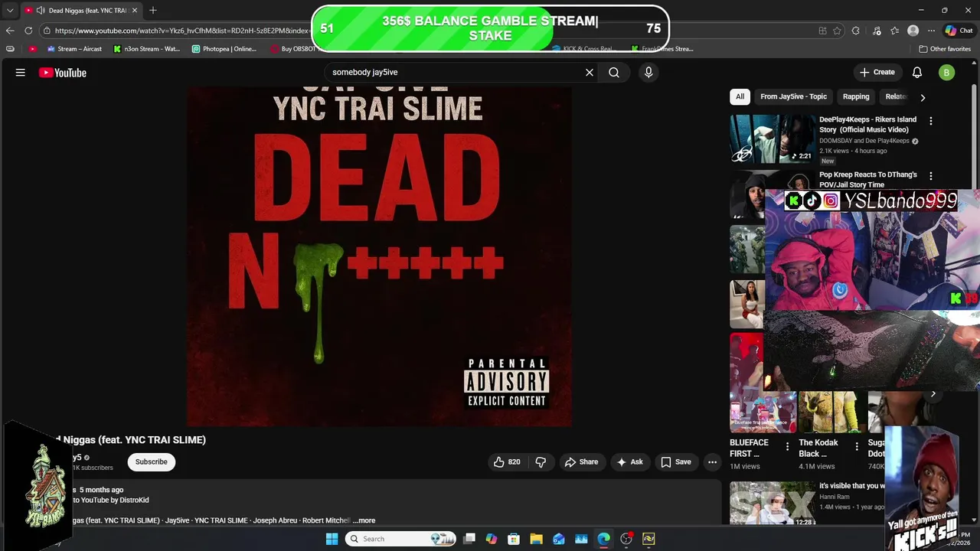Open Task View on taskbar
Image resolution: width=980 pixels, height=551 pixels.
click(469, 539)
